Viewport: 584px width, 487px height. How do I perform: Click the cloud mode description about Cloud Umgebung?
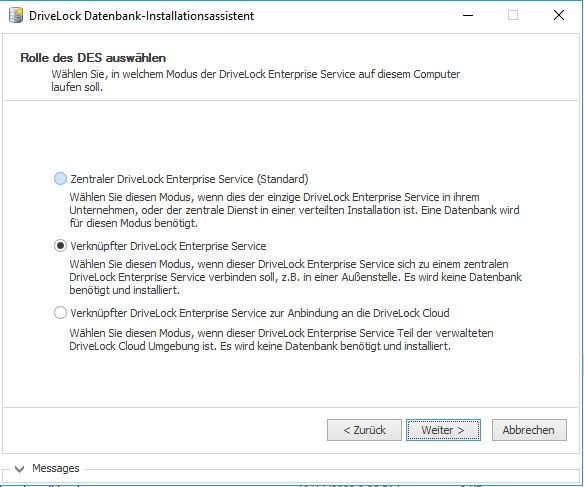click(281, 340)
